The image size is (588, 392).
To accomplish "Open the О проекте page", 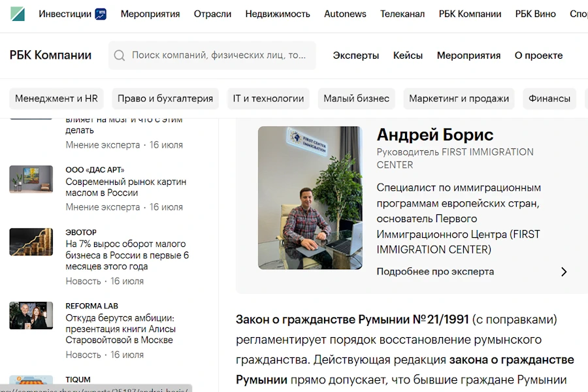I will tap(538, 56).
